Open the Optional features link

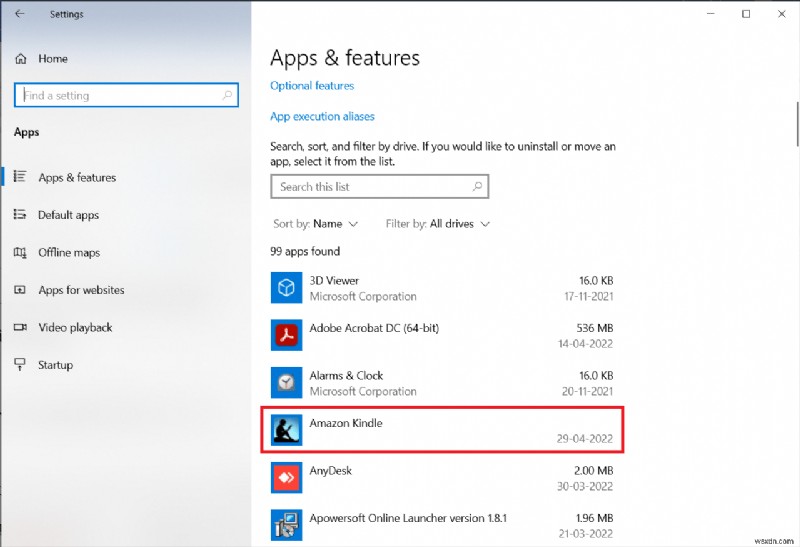pyautogui.click(x=312, y=86)
